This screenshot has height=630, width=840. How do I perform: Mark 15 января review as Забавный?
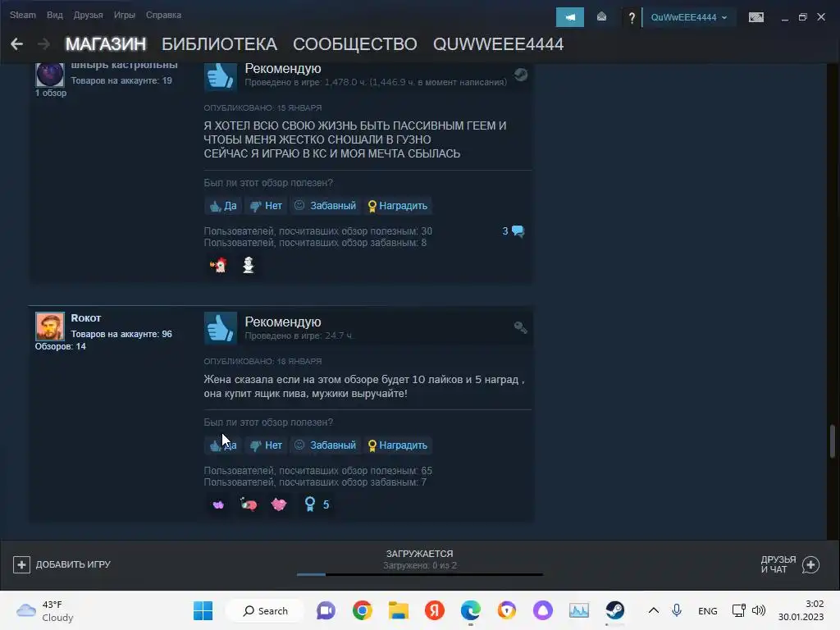tap(325, 206)
